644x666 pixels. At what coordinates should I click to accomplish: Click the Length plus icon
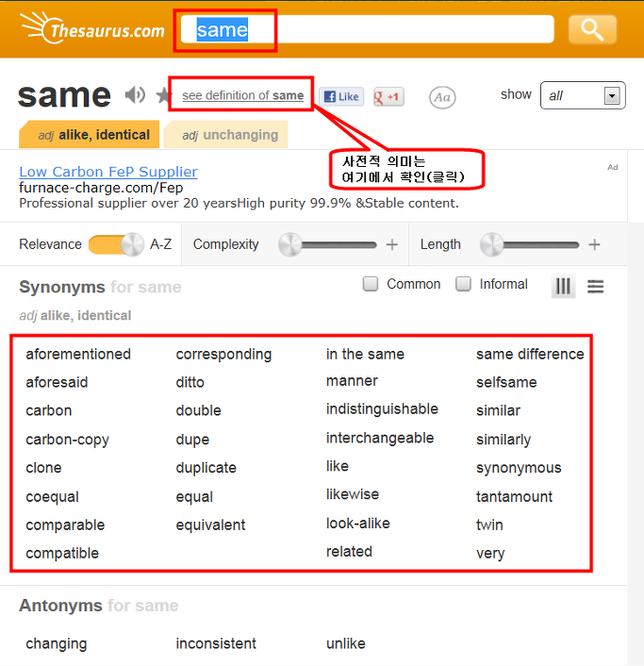[x=594, y=244]
